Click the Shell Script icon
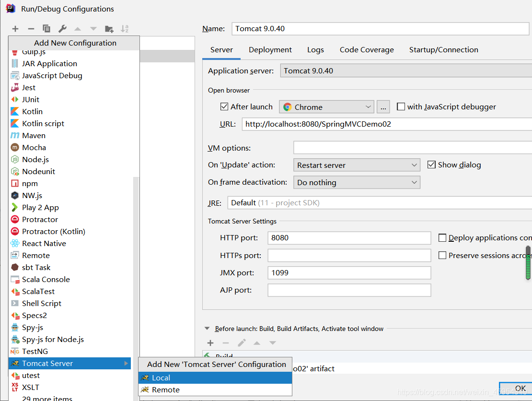 tap(14, 303)
